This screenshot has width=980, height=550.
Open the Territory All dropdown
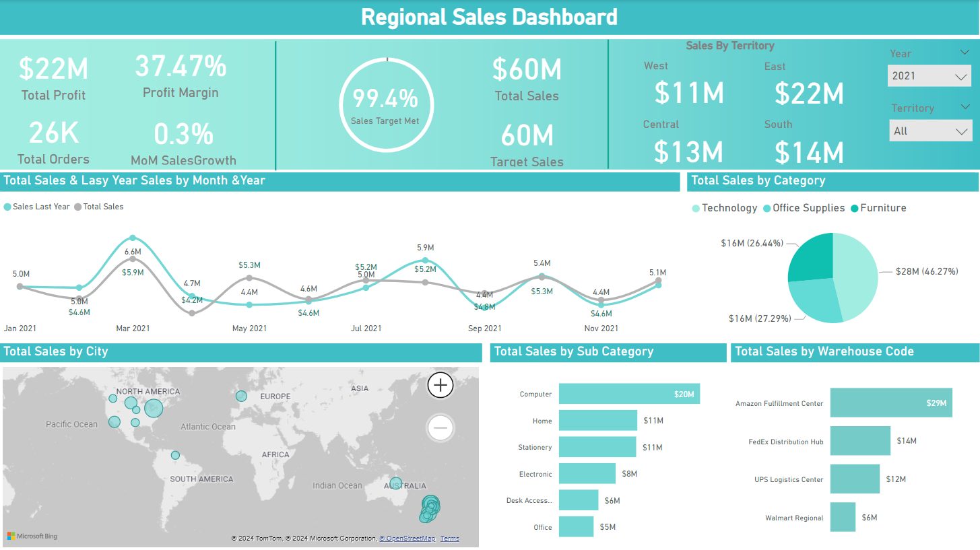tap(930, 131)
